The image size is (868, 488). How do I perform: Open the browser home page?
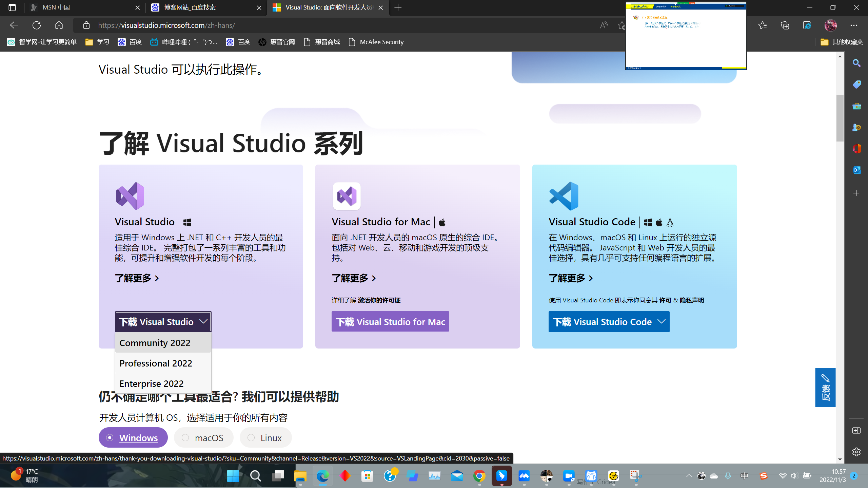59,25
